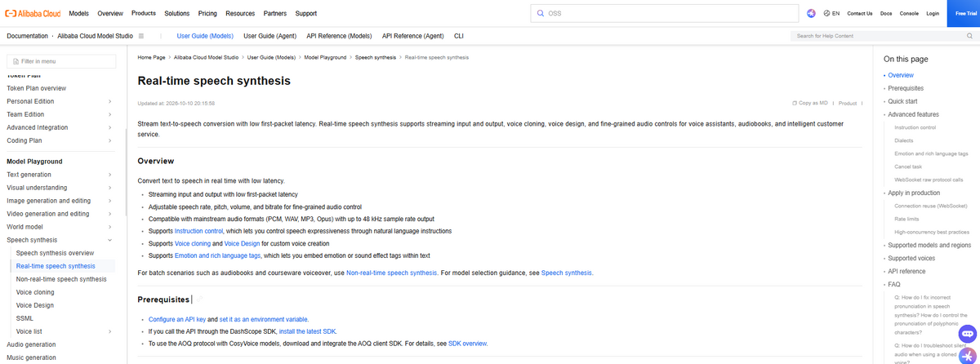Open the Non-real-time speech synthesis link in text
980x364 pixels.
(x=391, y=273)
